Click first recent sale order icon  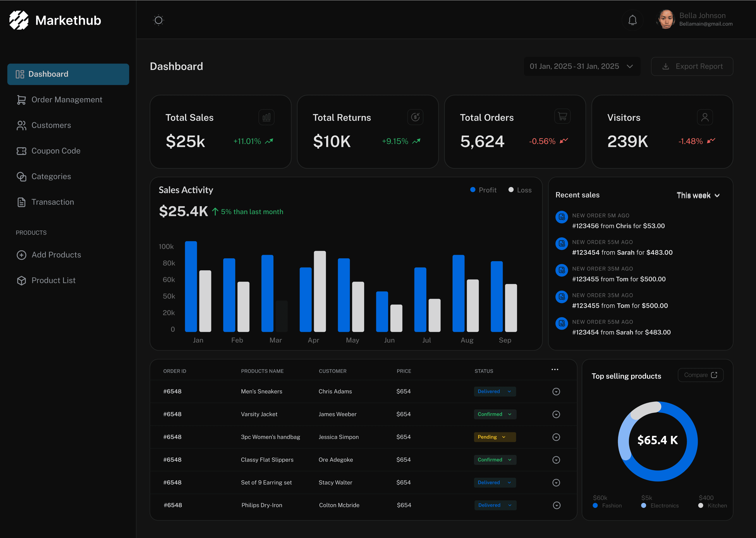[x=562, y=217]
